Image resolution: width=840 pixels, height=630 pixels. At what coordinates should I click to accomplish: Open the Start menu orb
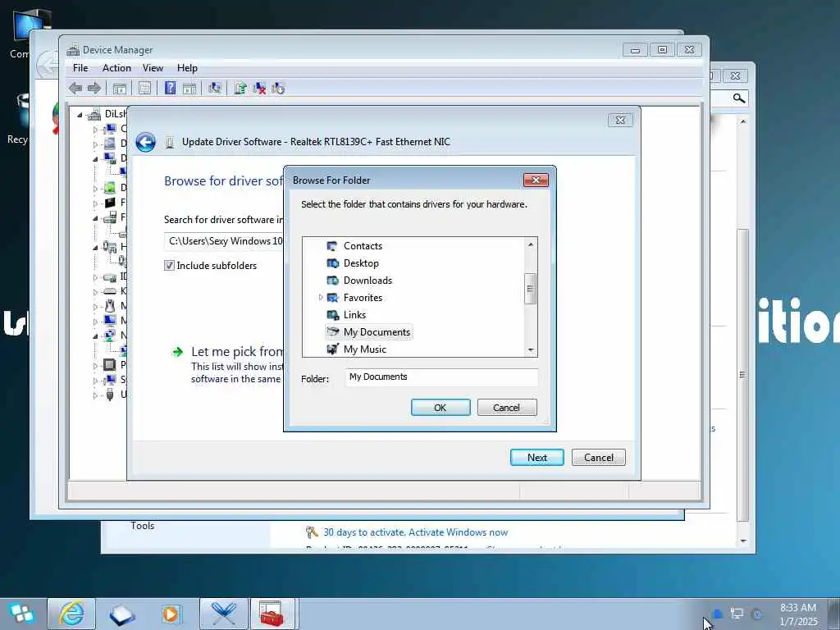click(22, 614)
